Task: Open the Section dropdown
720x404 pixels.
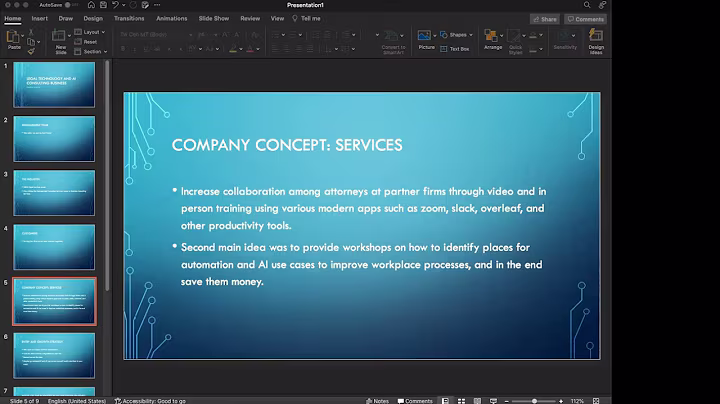Action: click(90, 51)
